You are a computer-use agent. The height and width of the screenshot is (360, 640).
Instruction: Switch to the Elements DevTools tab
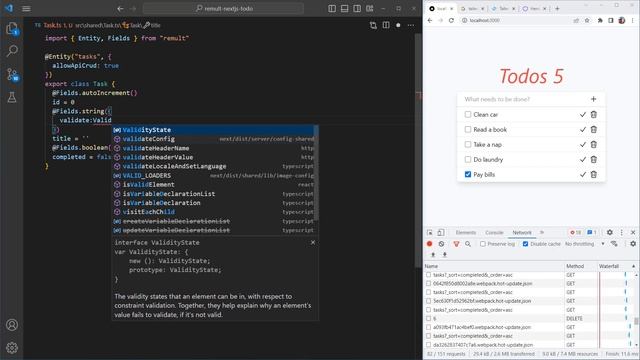tap(466, 233)
